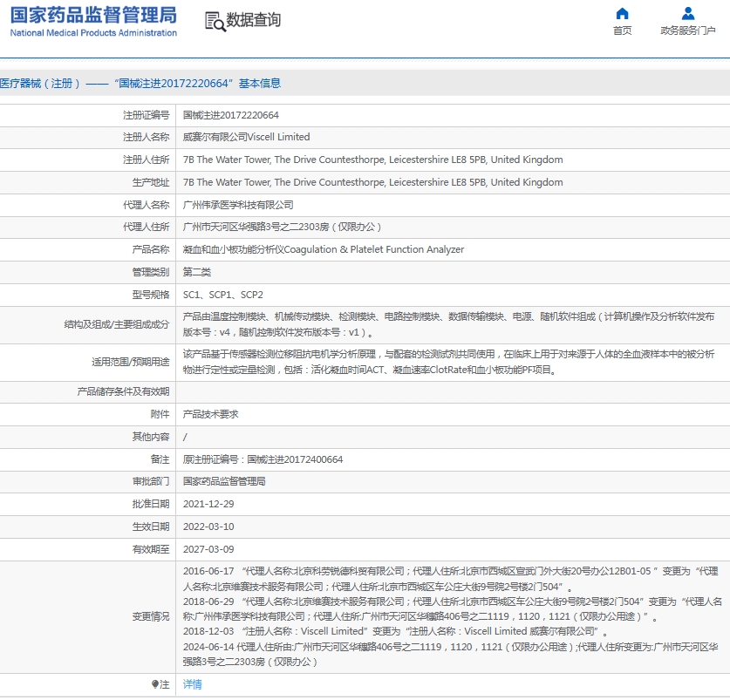
Task: Click model value SC1、SCP1、SCP2
Action: tap(223, 295)
